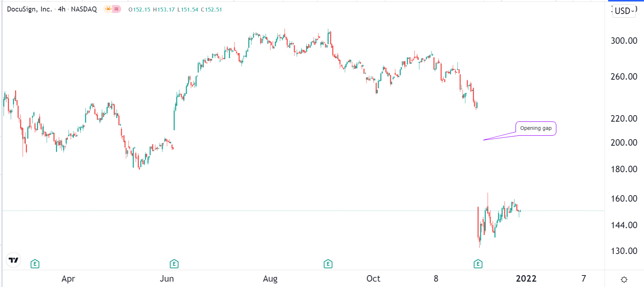
Task: Click the 260.00 price axis label
Action: coord(624,76)
